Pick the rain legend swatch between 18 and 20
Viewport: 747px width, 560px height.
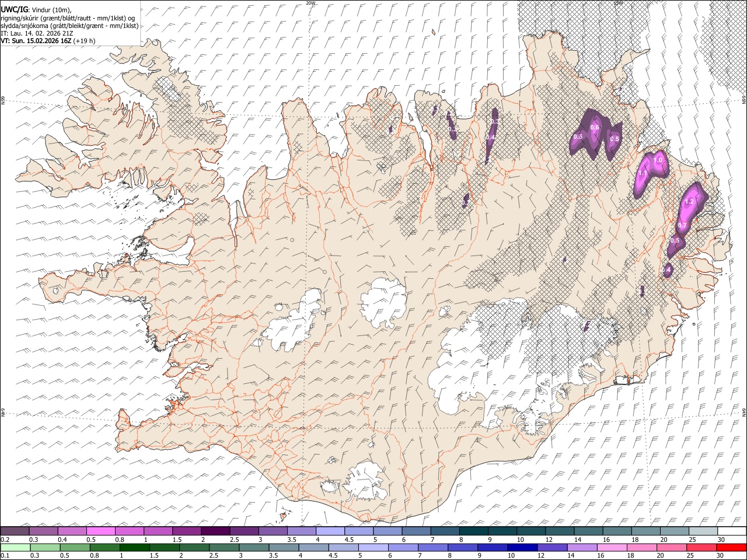(x=641, y=547)
